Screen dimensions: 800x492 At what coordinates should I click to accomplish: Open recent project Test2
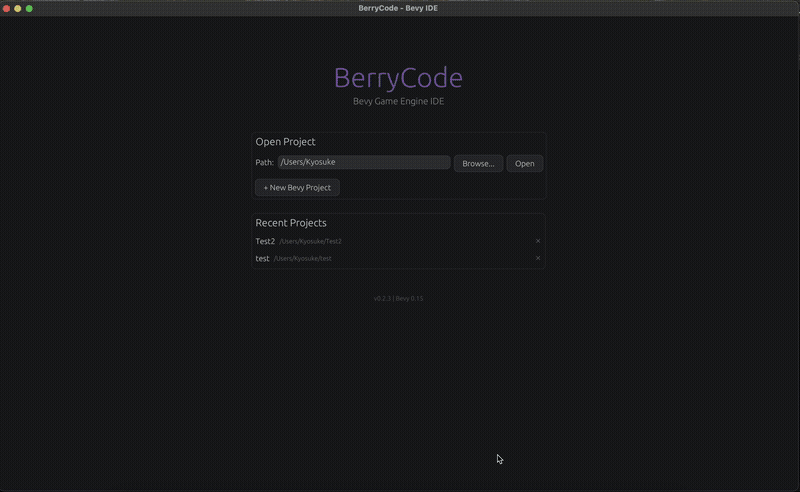click(265, 241)
